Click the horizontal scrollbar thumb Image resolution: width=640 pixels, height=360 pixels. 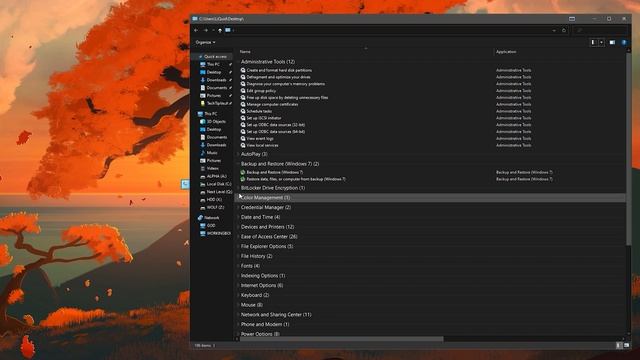(x=341, y=339)
